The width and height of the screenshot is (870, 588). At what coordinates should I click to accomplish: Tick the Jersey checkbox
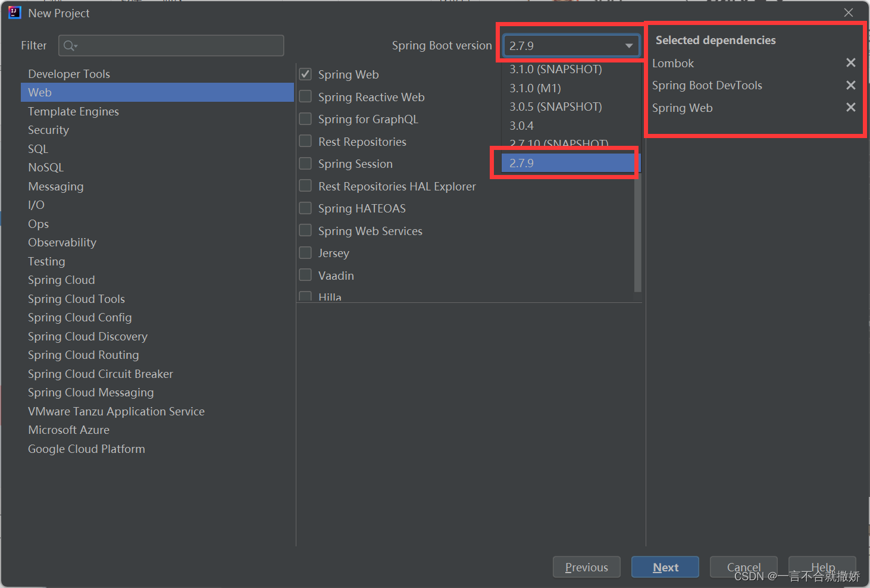pos(305,253)
